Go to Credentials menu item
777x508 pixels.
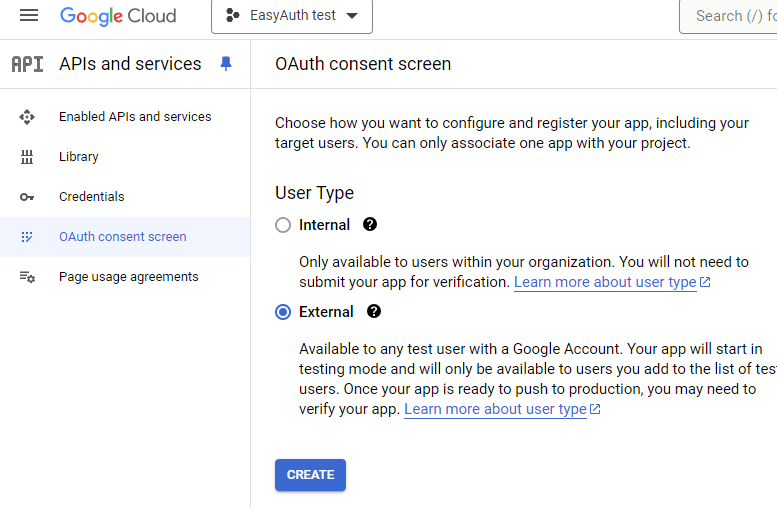[91, 197]
